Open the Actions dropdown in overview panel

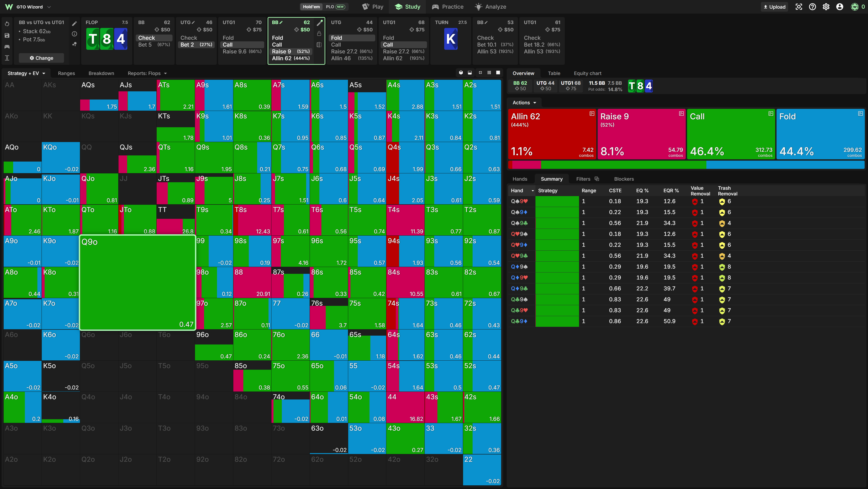coord(524,102)
